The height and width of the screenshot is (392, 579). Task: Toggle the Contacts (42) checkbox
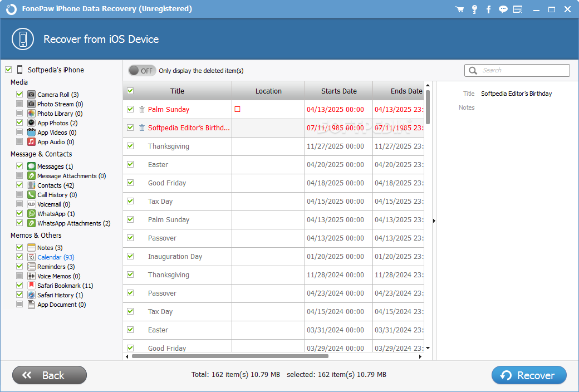point(19,185)
